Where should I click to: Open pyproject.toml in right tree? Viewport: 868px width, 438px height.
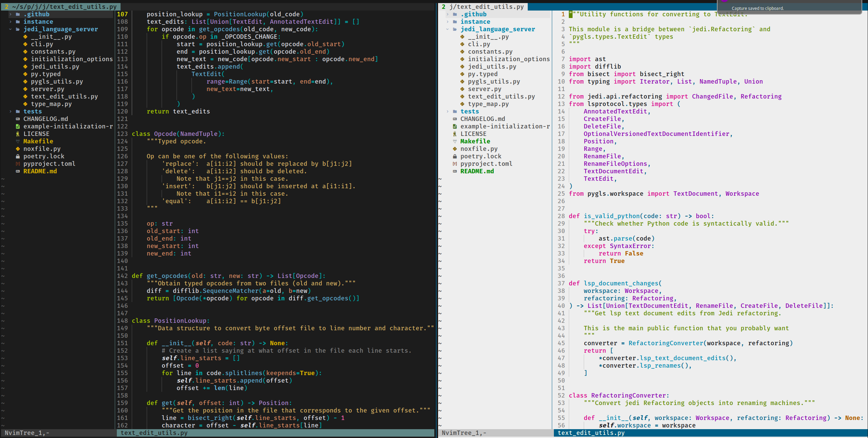coord(486,164)
